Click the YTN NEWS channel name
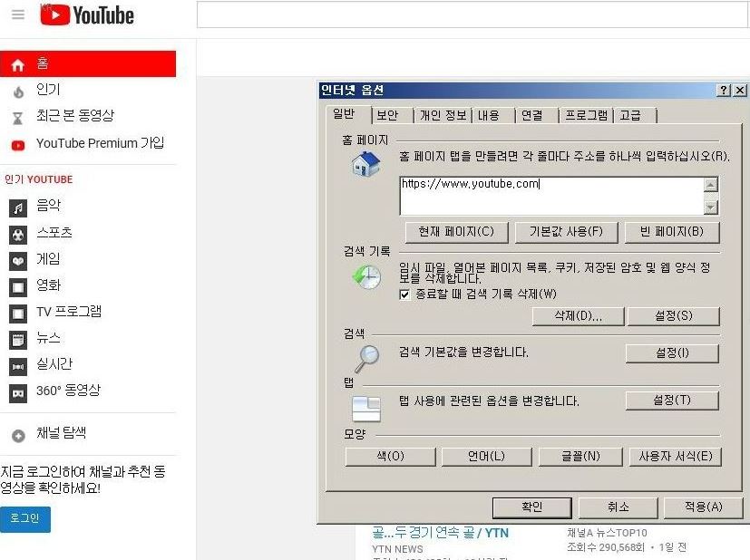 pyautogui.click(x=397, y=549)
